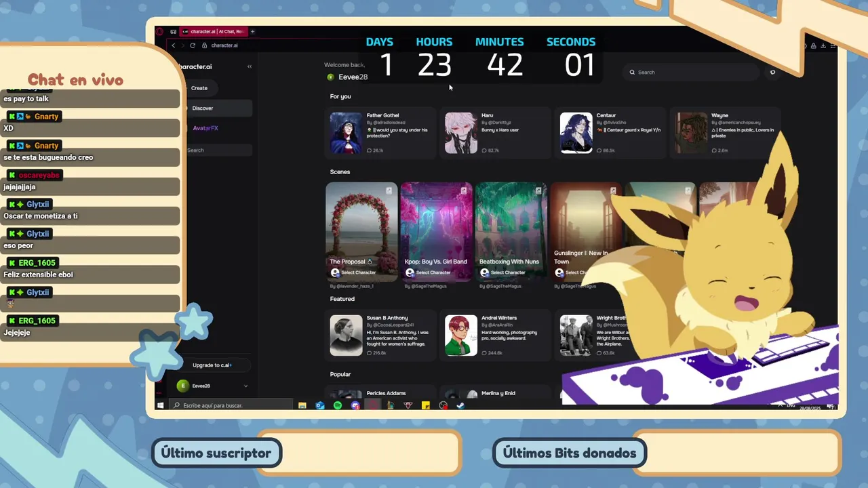Click Eevee28 green avatar near Welcome back

click(x=330, y=77)
